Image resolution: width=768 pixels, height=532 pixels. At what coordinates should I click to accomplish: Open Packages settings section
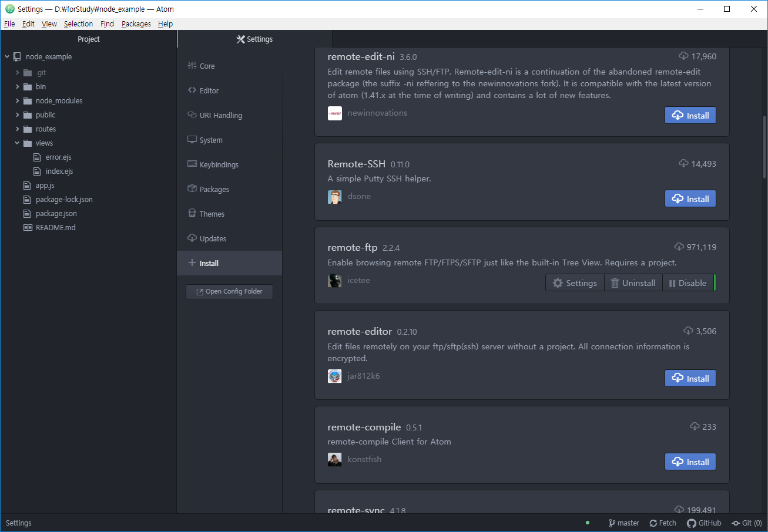point(229,189)
